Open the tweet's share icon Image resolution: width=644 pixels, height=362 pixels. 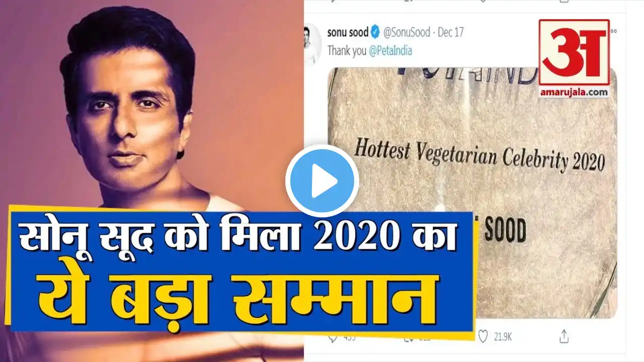point(564,335)
